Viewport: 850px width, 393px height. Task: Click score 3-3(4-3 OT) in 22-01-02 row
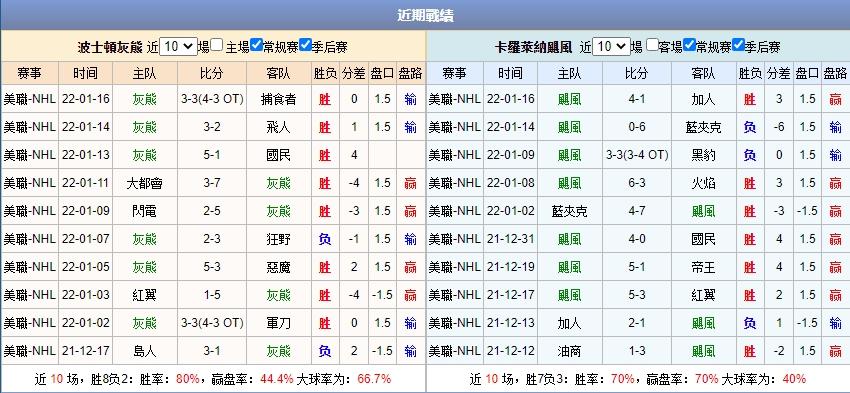(x=212, y=323)
